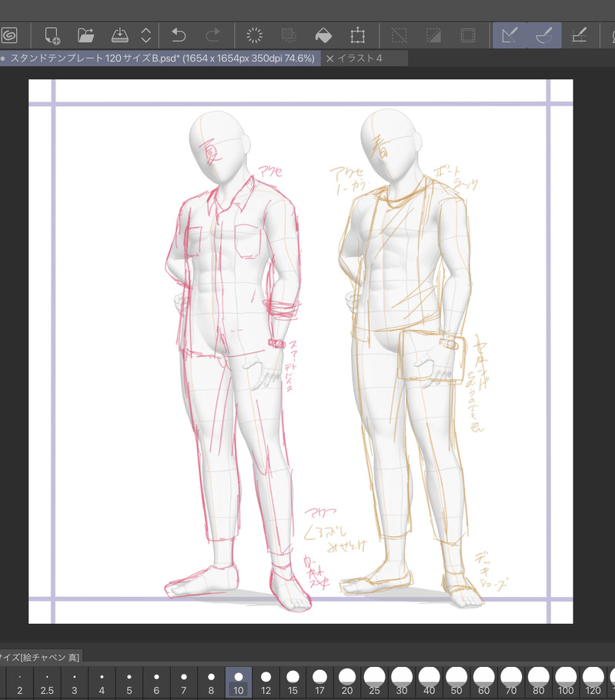Redo the undone action

click(213, 35)
